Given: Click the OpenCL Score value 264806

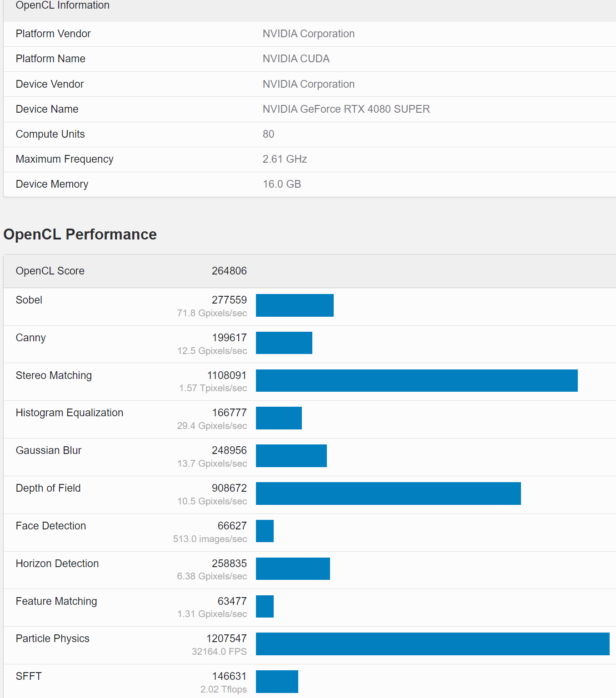Looking at the screenshot, I should 229,271.
